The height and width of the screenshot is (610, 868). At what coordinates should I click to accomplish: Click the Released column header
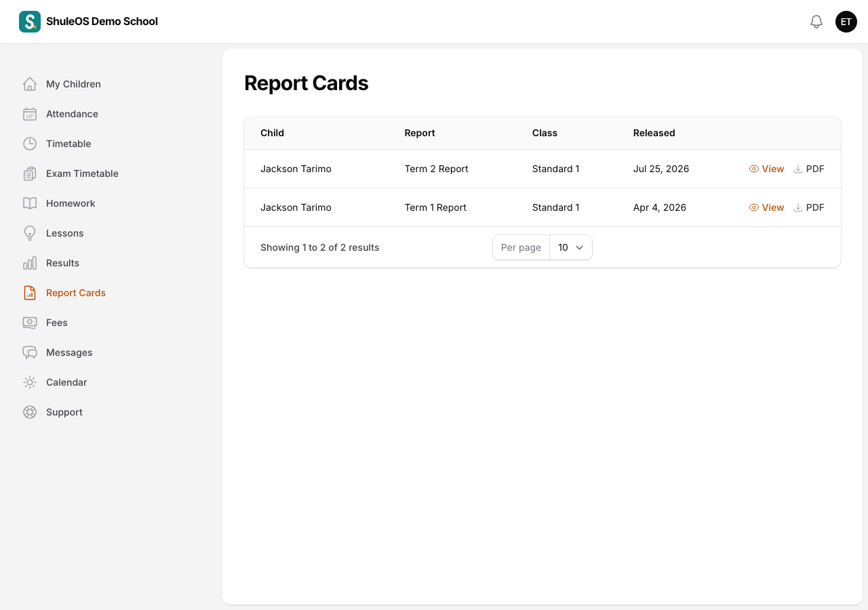(x=654, y=133)
